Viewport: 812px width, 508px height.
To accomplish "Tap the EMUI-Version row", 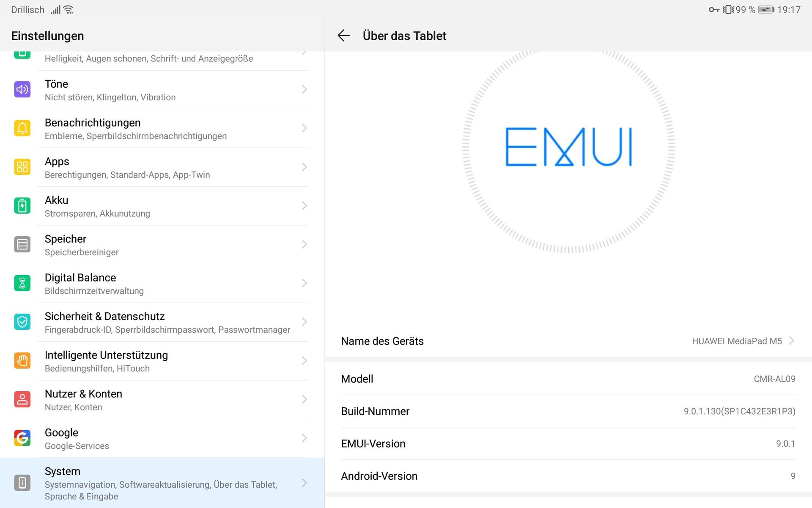I will click(568, 444).
